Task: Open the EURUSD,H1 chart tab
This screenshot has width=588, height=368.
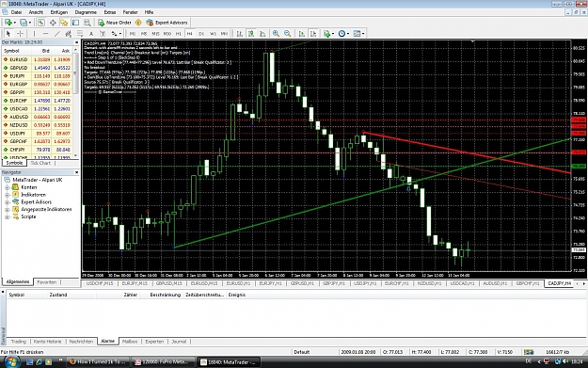Action: click(238, 283)
